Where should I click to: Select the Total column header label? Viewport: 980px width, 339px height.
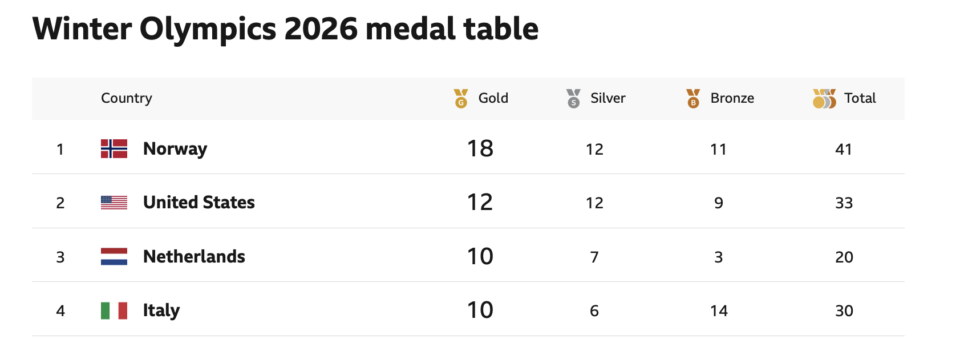(860, 98)
